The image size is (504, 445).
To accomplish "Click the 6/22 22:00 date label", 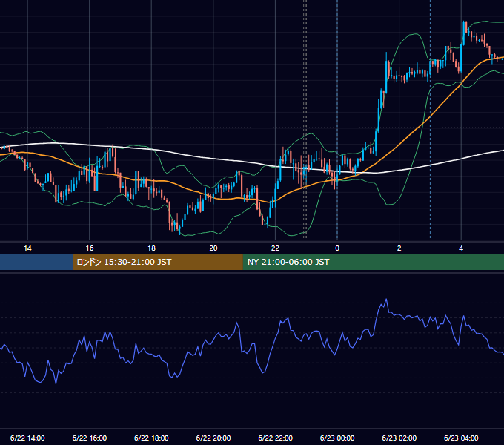I will (276, 438).
